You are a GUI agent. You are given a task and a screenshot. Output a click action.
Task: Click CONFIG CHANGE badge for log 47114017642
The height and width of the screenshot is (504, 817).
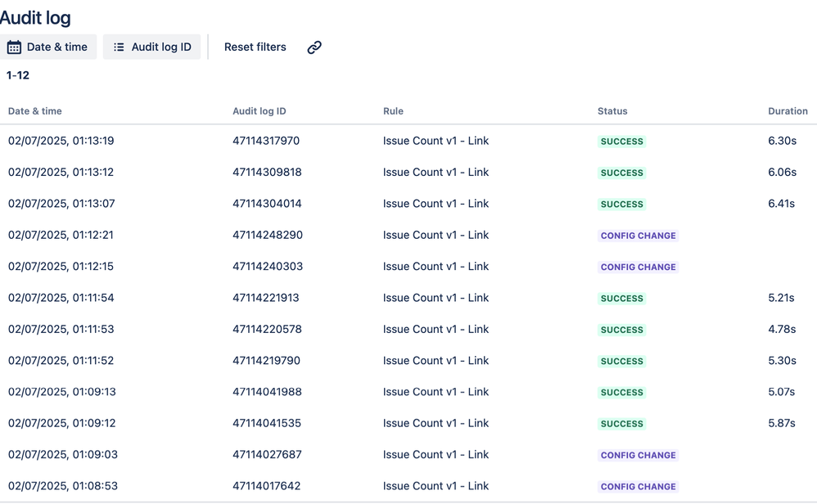638,486
